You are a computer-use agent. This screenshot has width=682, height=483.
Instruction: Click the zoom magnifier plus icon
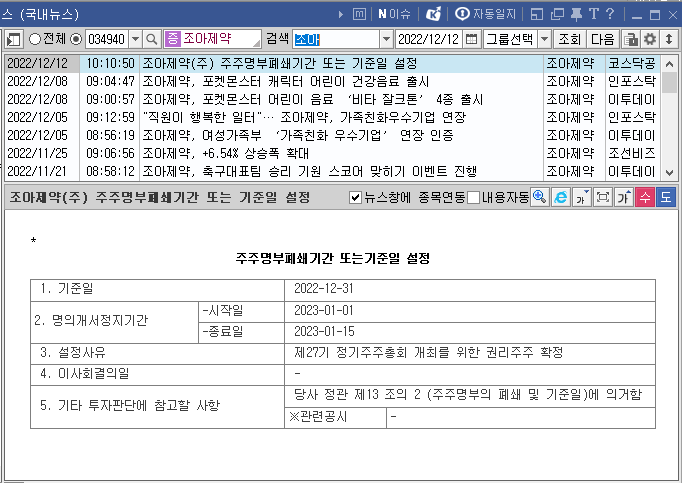[x=540, y=197]
